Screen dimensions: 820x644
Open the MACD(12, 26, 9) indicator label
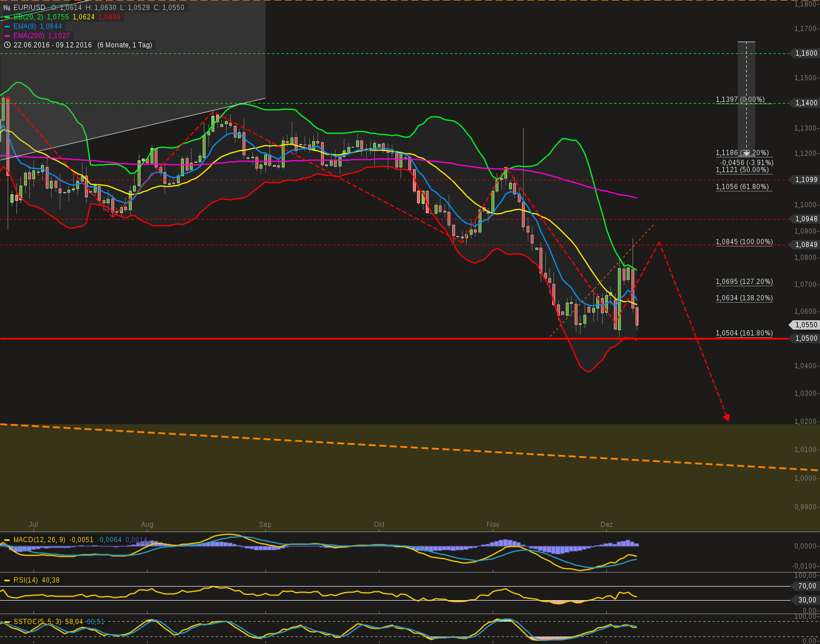coord(39,540)
